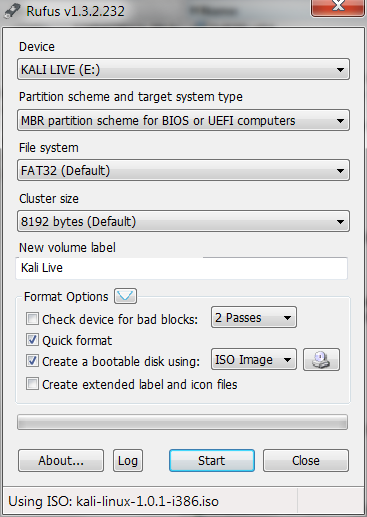Click the Close button at bottom
367x517 pixels.
tap(306, 461)
